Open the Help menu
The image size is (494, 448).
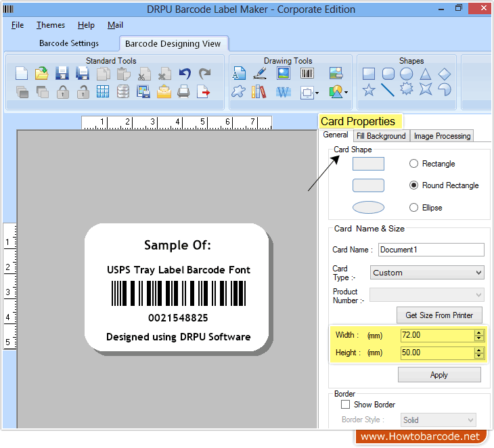[86, 25]
